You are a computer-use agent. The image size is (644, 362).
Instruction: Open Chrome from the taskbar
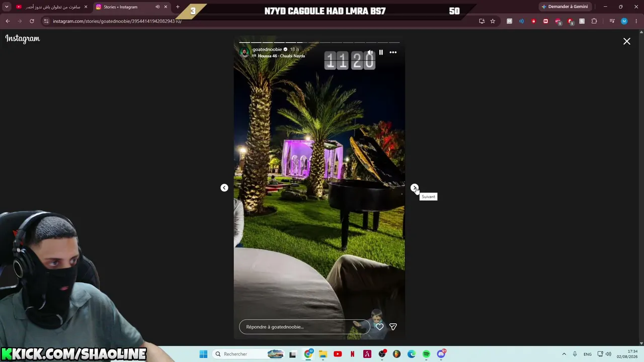(308, 354)
